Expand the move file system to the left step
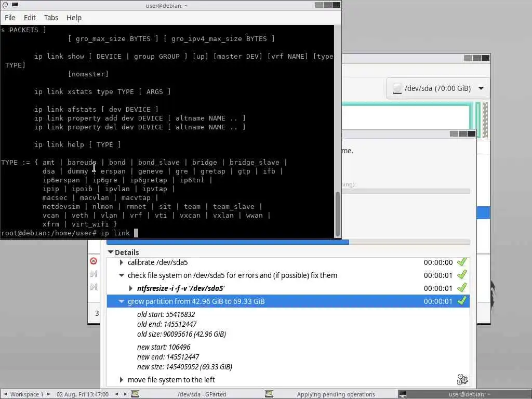The image size is (532, 399). (121, 380)
